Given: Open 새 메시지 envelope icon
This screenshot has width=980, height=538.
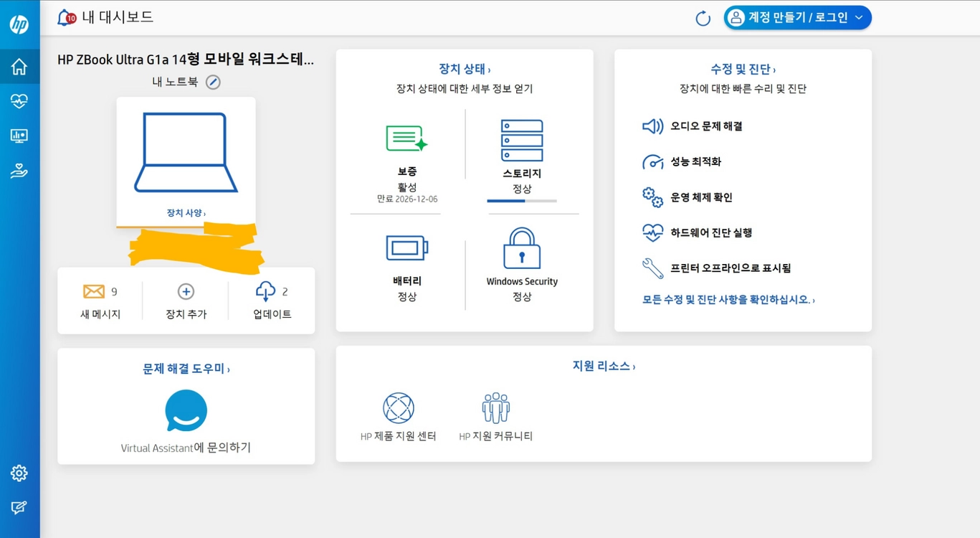Looking at the screenshot, I should [x=94, y=291].
